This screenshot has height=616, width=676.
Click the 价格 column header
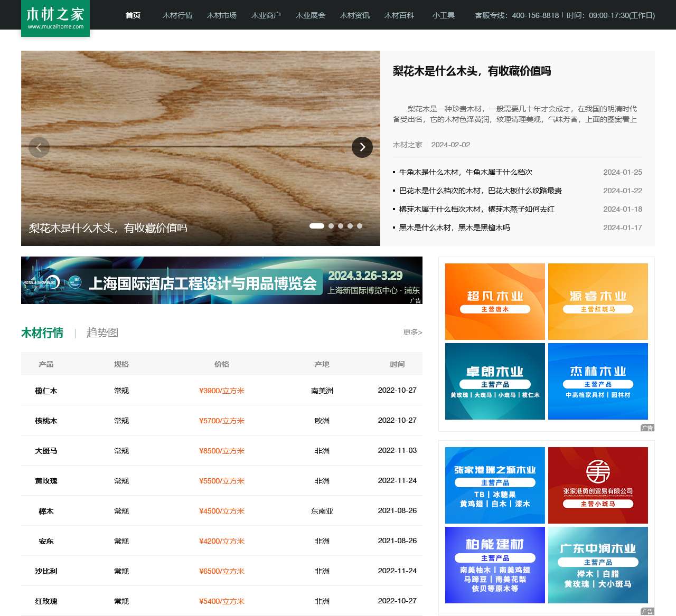click(x=222, y=364)
